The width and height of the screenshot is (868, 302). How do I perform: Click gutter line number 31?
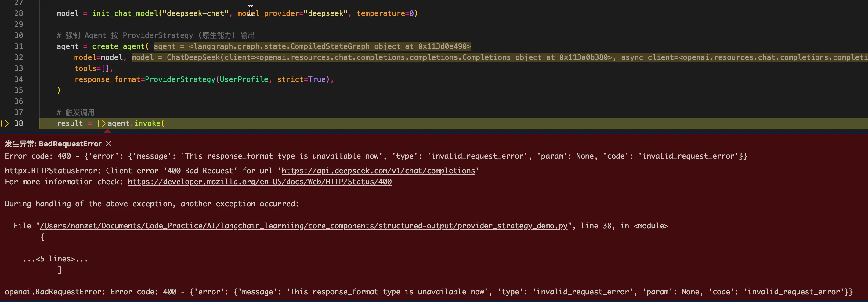pos(19,46)
